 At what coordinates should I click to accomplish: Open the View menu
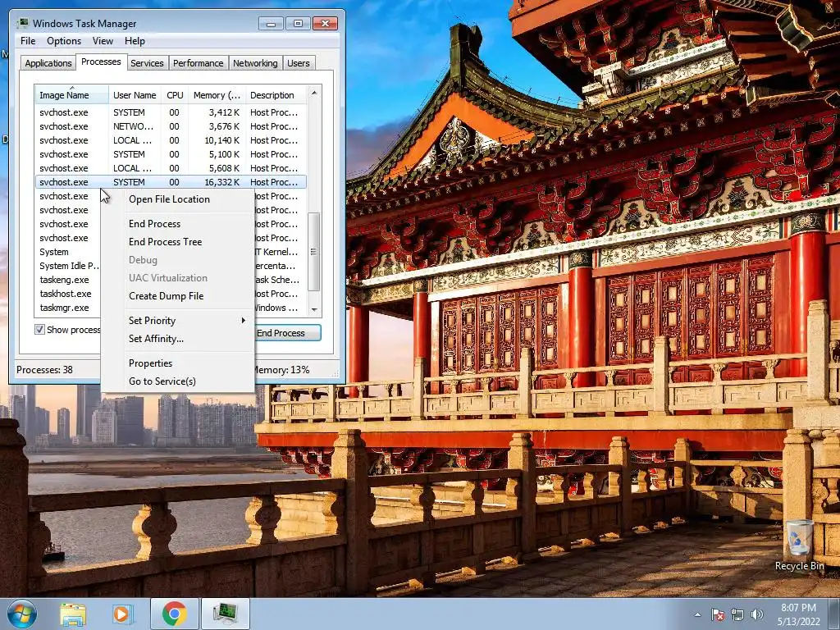[x=103, y=41]
